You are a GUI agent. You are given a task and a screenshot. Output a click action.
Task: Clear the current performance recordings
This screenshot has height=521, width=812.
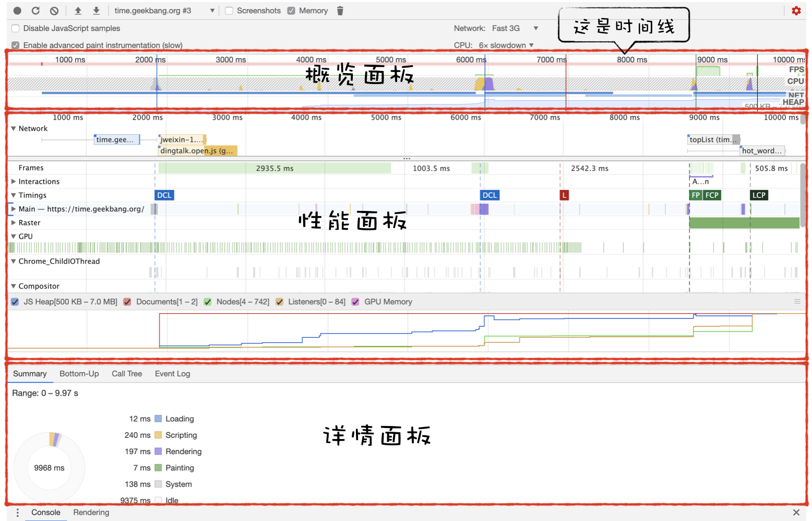click(54, 10)
